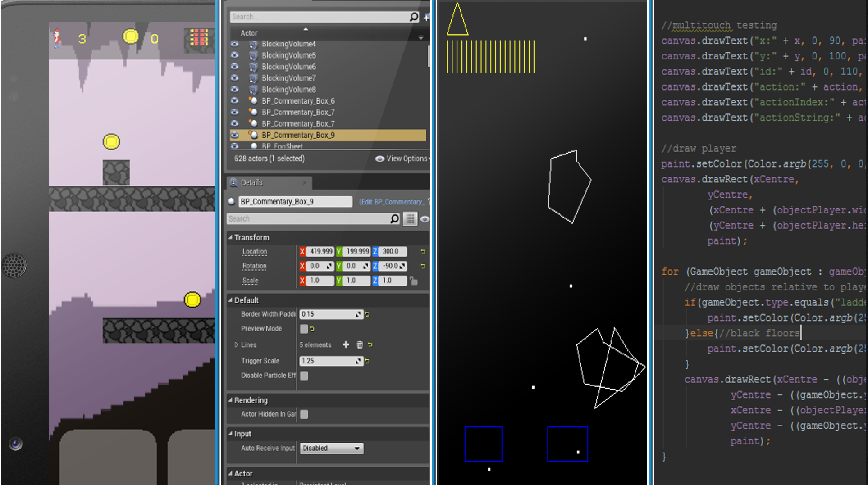Open the Auto Receive Input dropdown
Viewport: 868px width, 485px height.
click(x=331, y=449)
